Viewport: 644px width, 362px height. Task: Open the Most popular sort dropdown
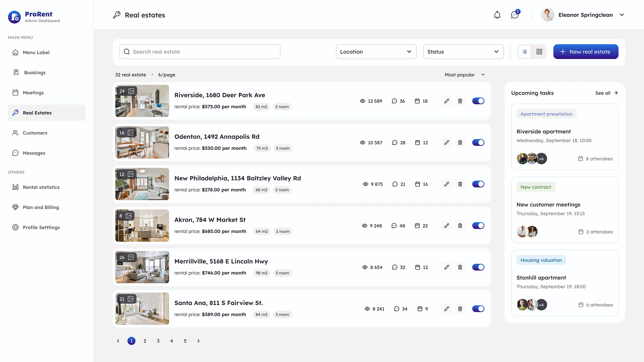[x=465, y=75]
